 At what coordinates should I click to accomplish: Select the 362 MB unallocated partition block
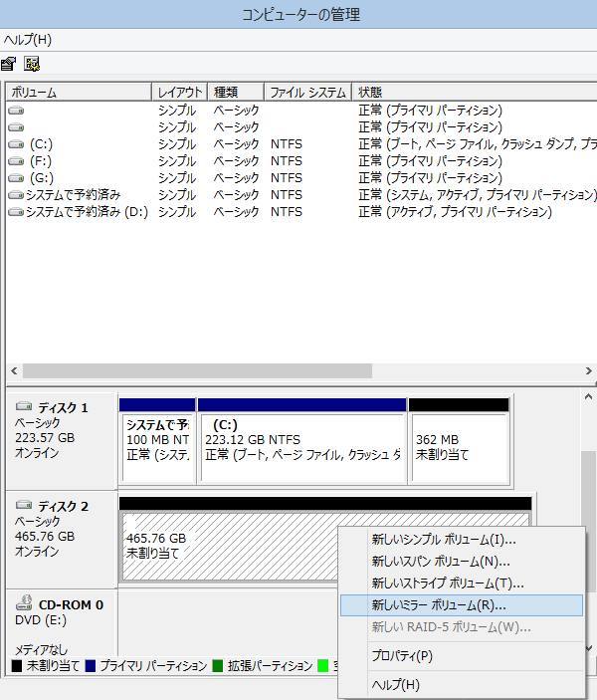[459, 447]
